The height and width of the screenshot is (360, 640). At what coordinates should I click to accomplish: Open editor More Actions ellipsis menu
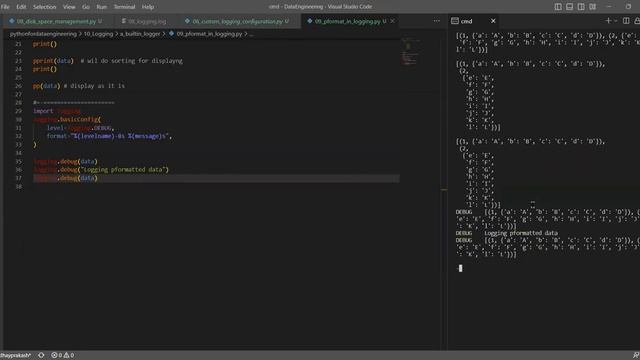point(437,21)
